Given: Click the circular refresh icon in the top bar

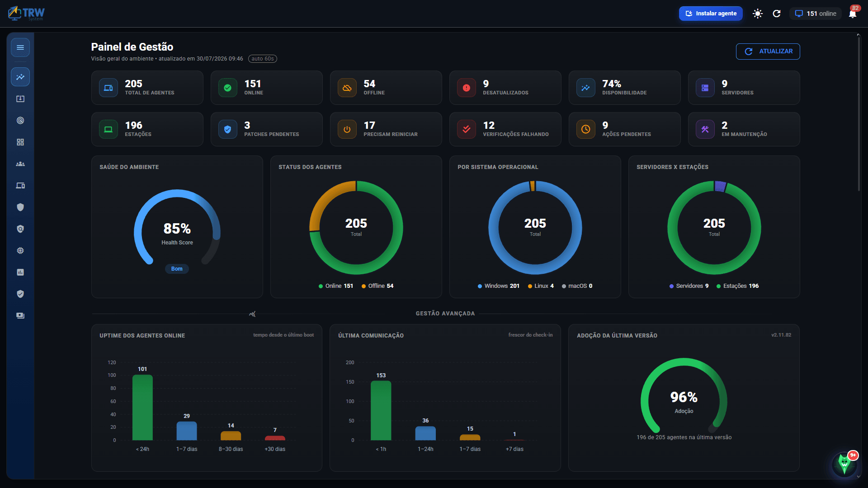Looking at the screenshot, I should click(x=777, y=14).
